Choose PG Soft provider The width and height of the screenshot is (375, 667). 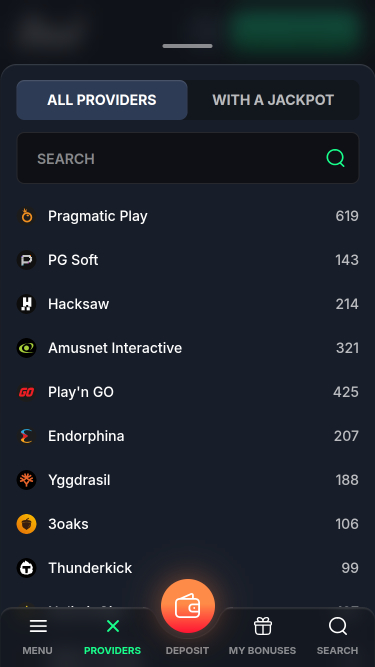pyautogui.click(x=188, y=260)
